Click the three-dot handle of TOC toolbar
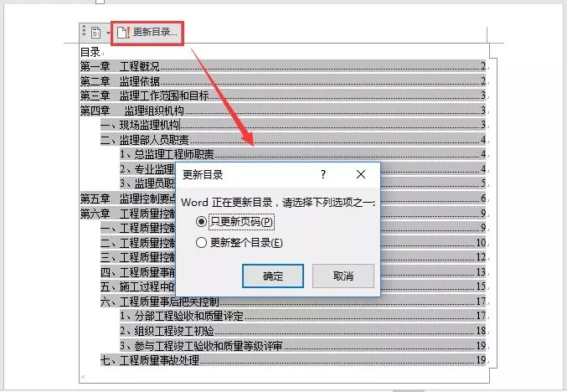This screenshot has width=567, height=392. (84, 30)
